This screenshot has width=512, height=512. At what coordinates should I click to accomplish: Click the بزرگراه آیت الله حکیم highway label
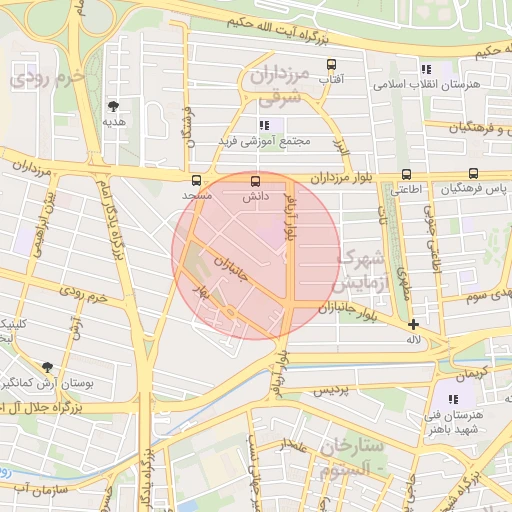278,31
